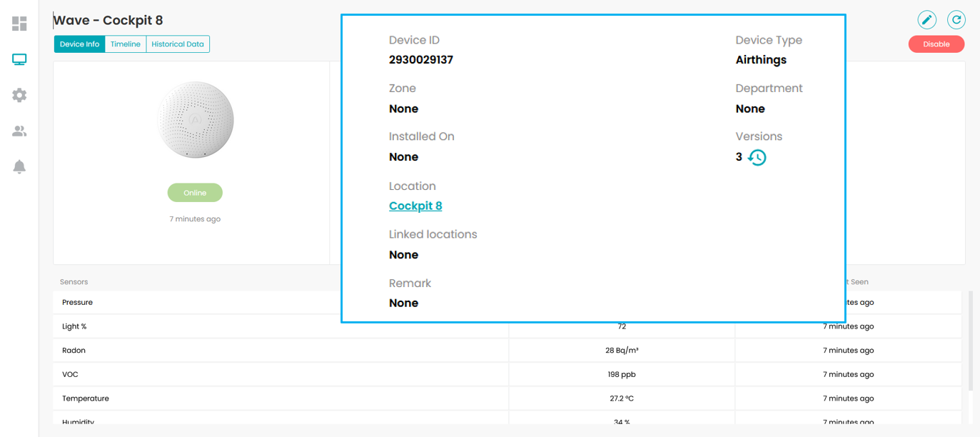Click the Temperature row's last seen time
Image resolution: width=980 pixels, height=437 pixels.
click(x=848, y=398)
